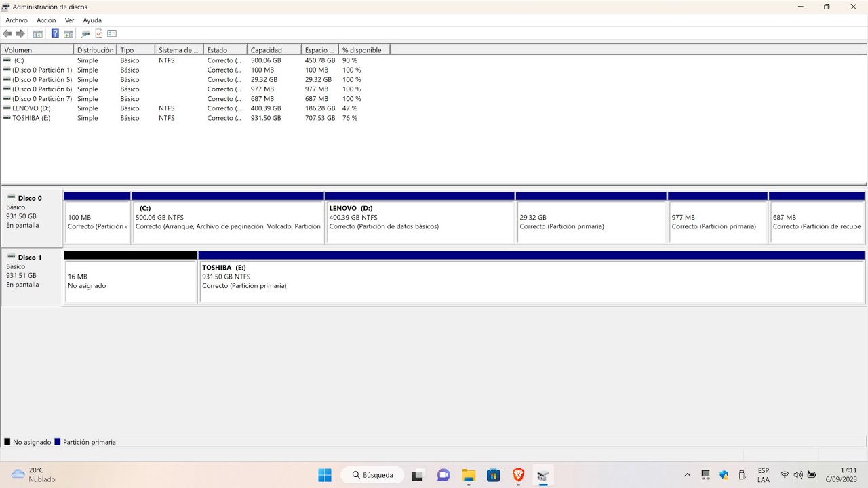Click the settings list toolbar icon
Viewport: 868px width, 488px height.
point(112,33)
